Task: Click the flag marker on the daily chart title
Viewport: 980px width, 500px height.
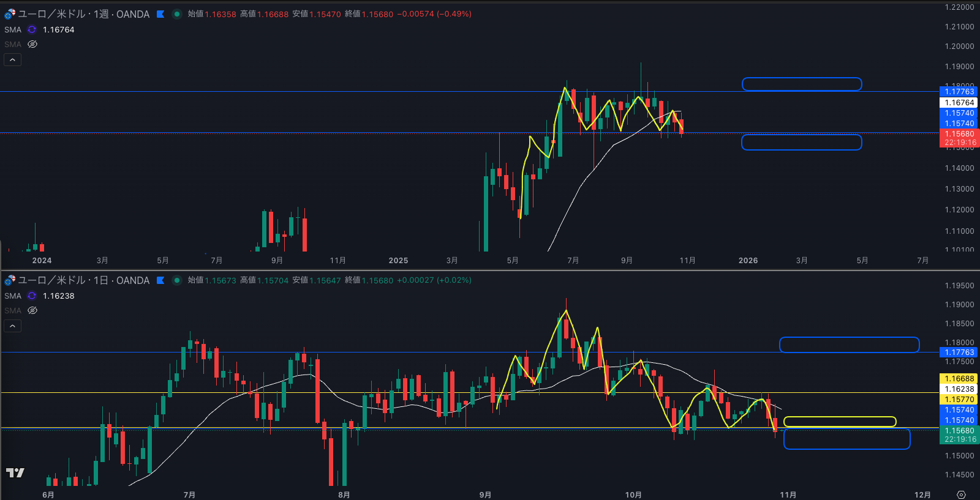Action: (160, 280)
